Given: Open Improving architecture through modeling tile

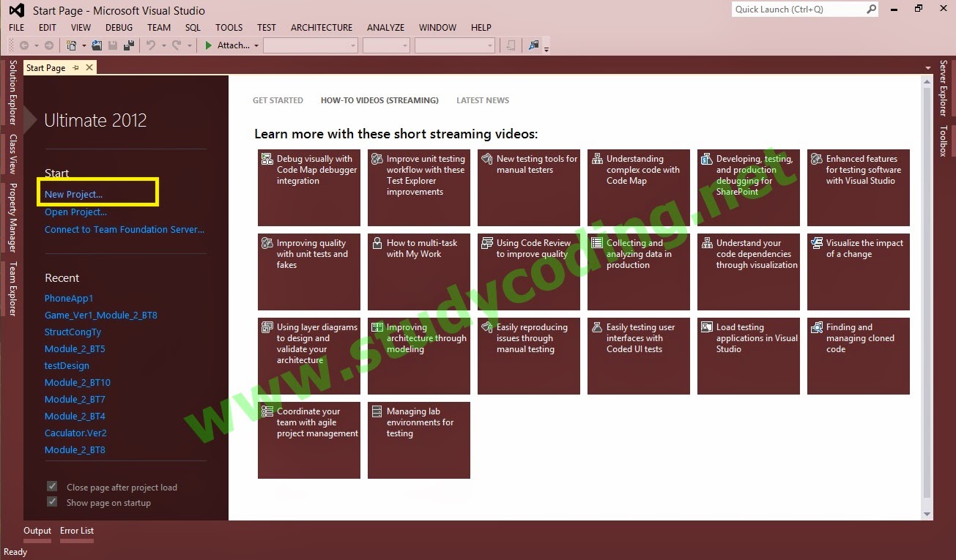Looking at the screenshot, I should (x=419, y=356).
